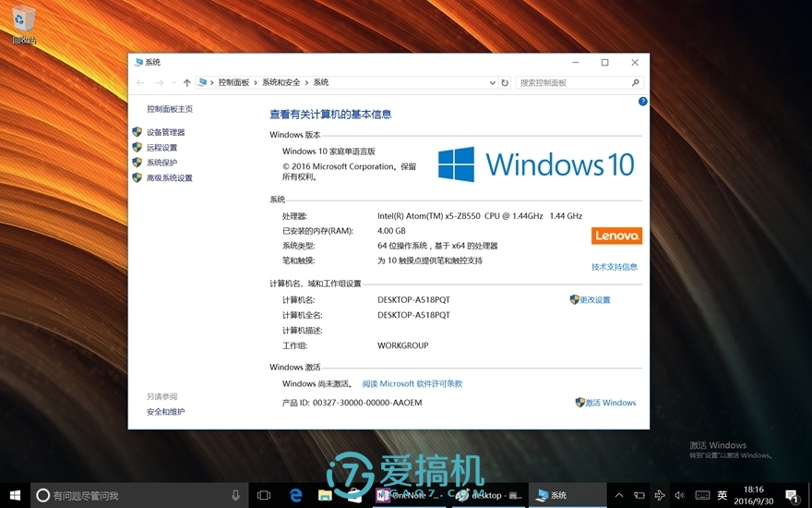Open the Store icon on taskbar
The height and width of the screenshot is (508, 812).
point(354,496)
